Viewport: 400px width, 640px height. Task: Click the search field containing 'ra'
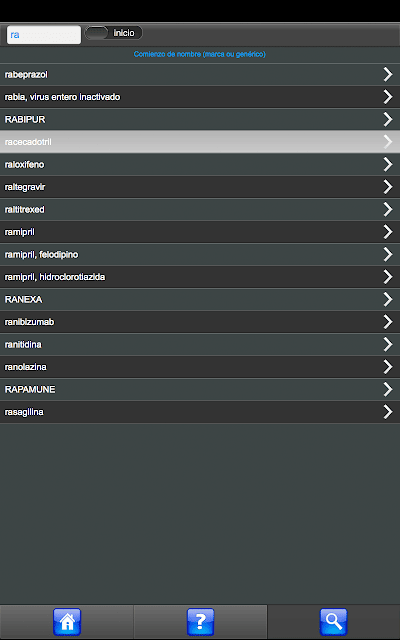click(44, 35)
